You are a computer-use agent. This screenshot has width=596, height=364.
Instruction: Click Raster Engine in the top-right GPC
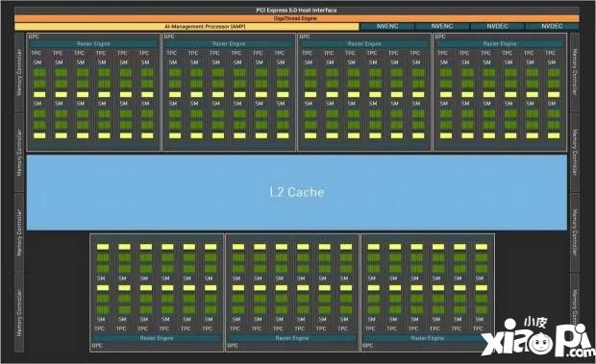(x=500, y=43)
